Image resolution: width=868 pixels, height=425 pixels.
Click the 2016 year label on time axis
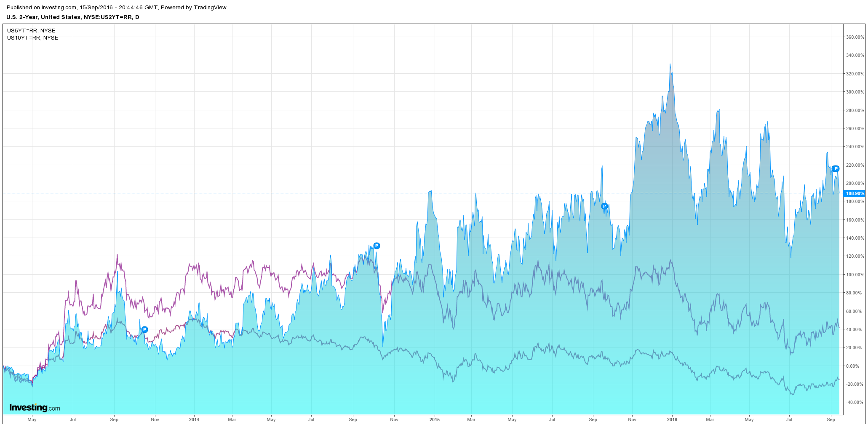tap(672, 420)
